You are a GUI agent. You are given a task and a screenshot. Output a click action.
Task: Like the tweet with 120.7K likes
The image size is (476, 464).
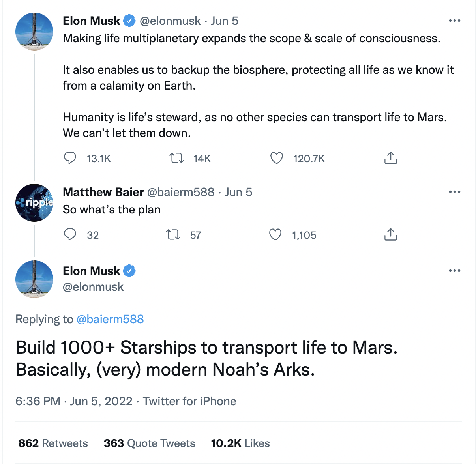pos(276,158)
